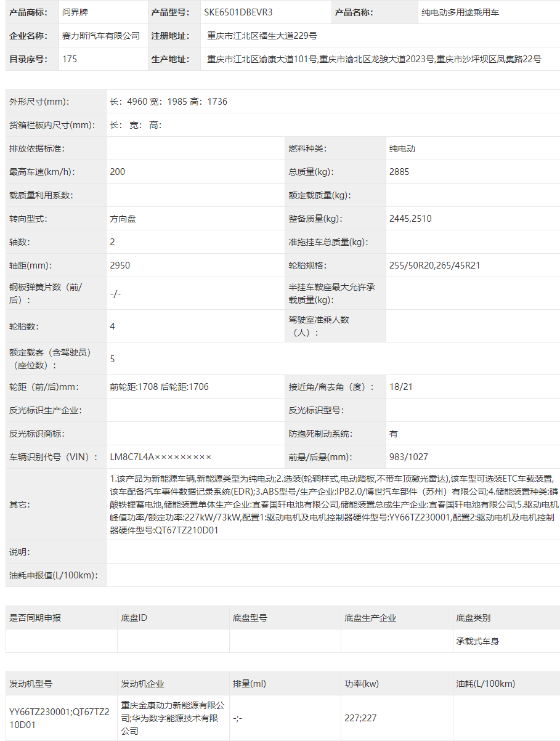Screen dimensions: 560x741
Task: Click the 货箱栏板内尺寸(mm) label
Action: pos(52,125)
